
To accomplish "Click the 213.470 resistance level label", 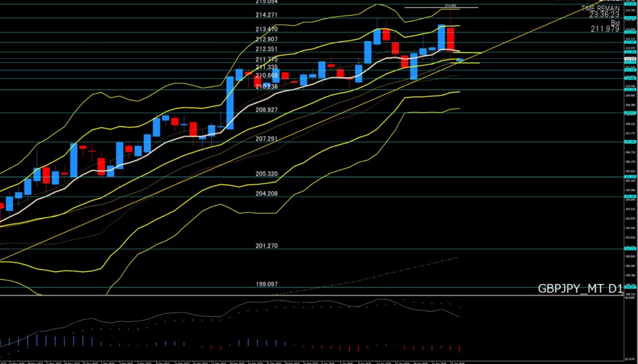I will pyautogui.click(x=267, y=29).
